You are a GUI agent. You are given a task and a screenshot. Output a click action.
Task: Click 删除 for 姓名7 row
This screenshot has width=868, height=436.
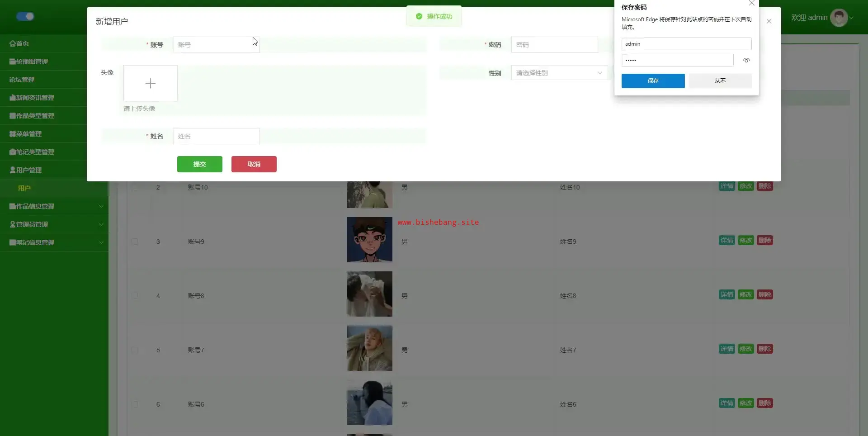(x=765, y=349)
